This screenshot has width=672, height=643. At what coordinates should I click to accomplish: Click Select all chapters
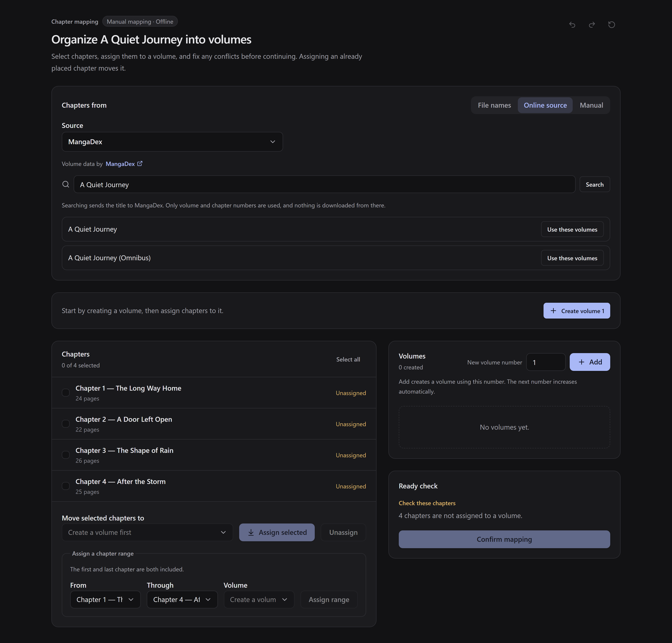348,359
